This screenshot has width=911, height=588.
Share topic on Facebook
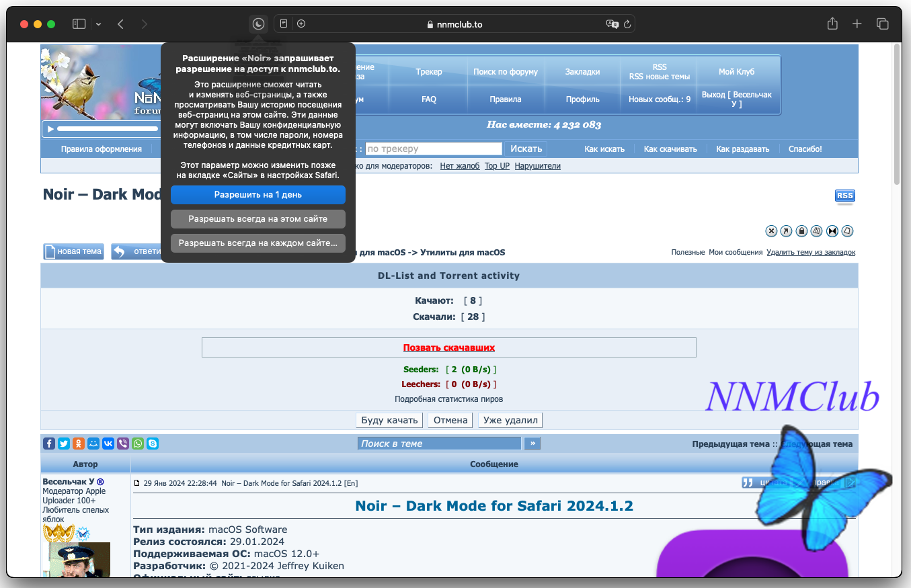[49, 444]
